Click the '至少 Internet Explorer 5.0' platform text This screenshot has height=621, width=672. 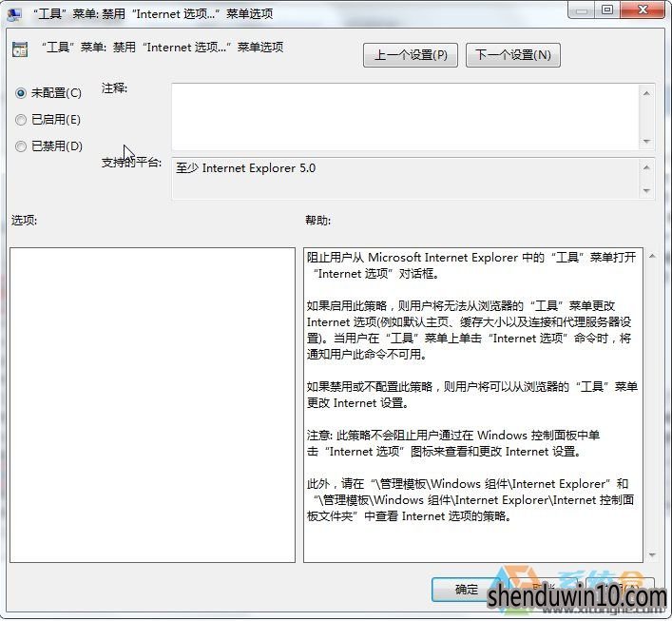tap(245, 168)
